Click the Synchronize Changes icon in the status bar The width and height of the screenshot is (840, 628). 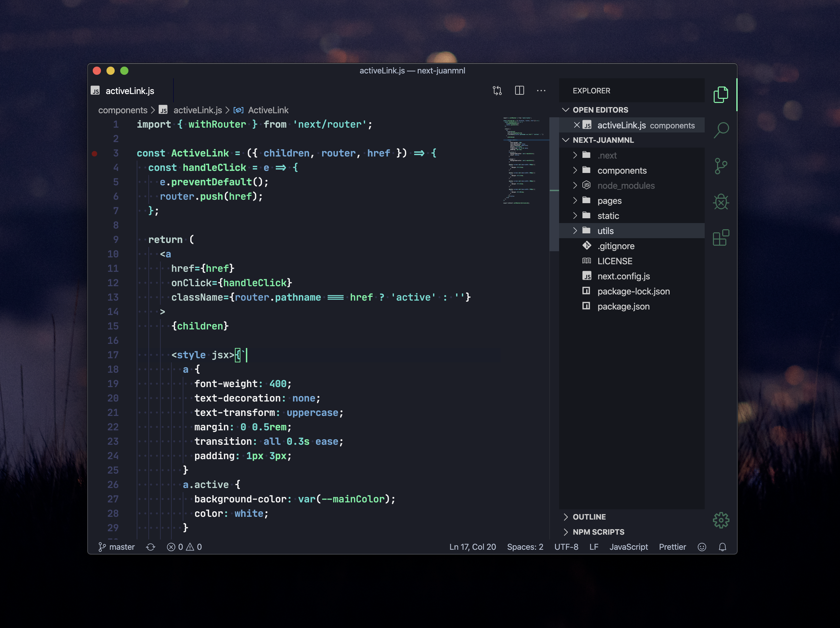(x=151, y=547)
